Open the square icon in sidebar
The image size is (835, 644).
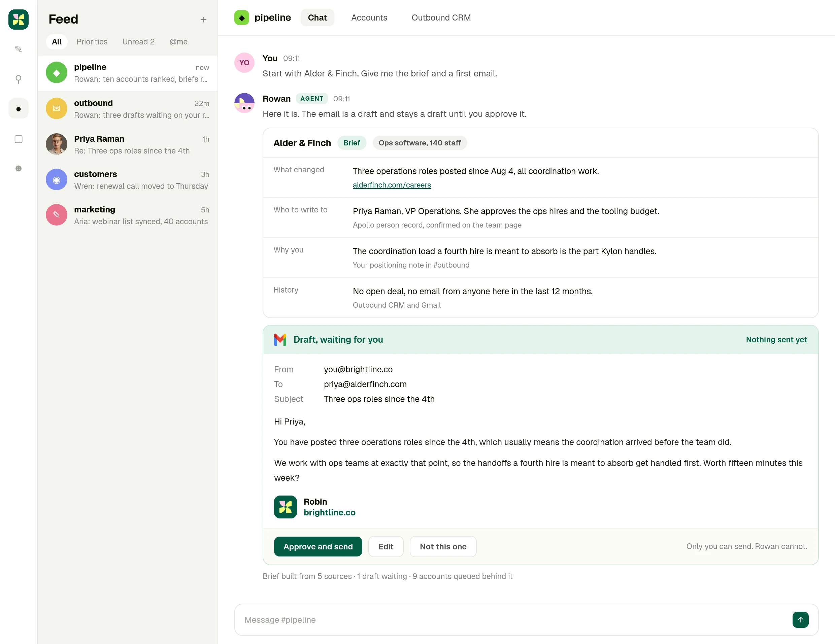19,139
